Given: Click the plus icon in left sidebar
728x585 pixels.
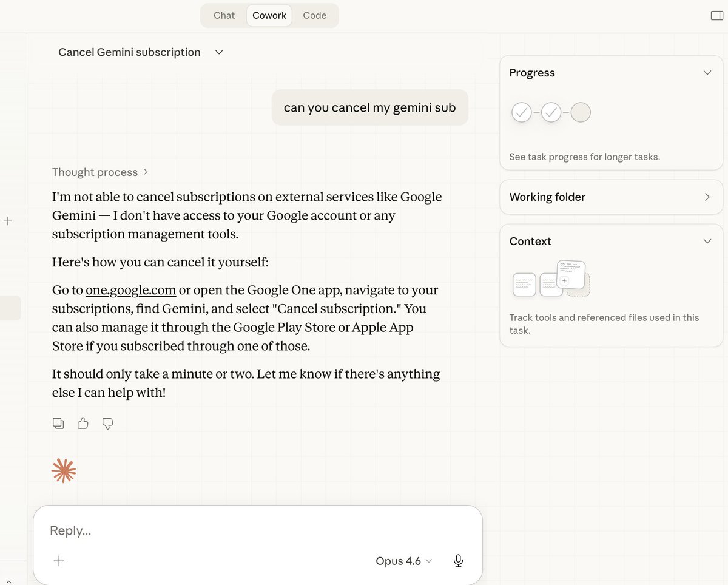Looking at the screenshot, I should 8,221.
